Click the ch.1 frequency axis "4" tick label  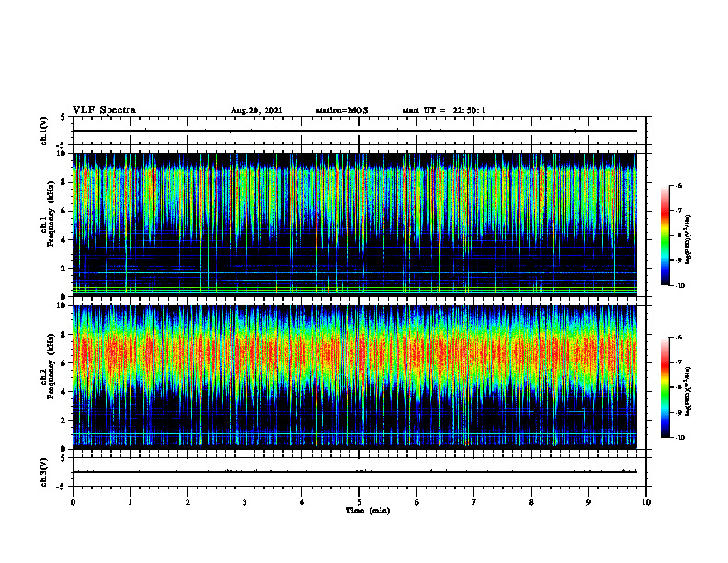[64, 240]
